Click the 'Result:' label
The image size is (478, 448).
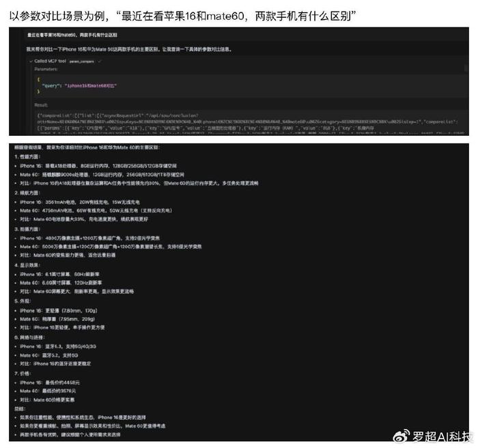[41, 105]
